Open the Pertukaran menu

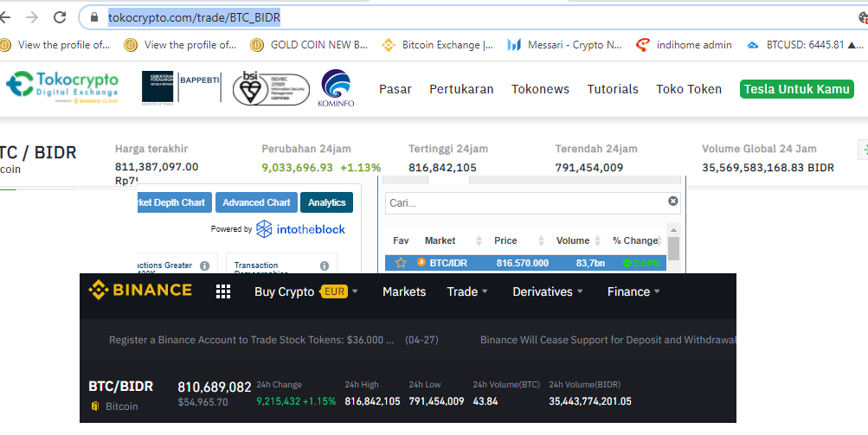coord(461,89)
